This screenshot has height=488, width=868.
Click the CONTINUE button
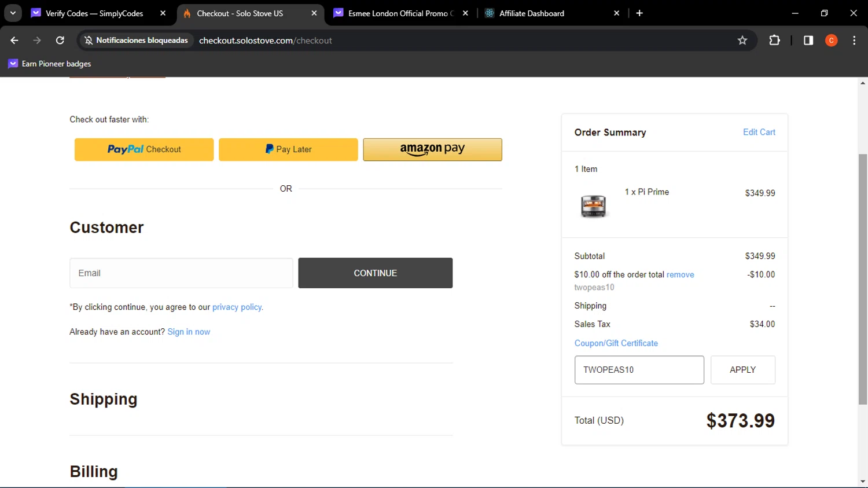tap(376, 273)
